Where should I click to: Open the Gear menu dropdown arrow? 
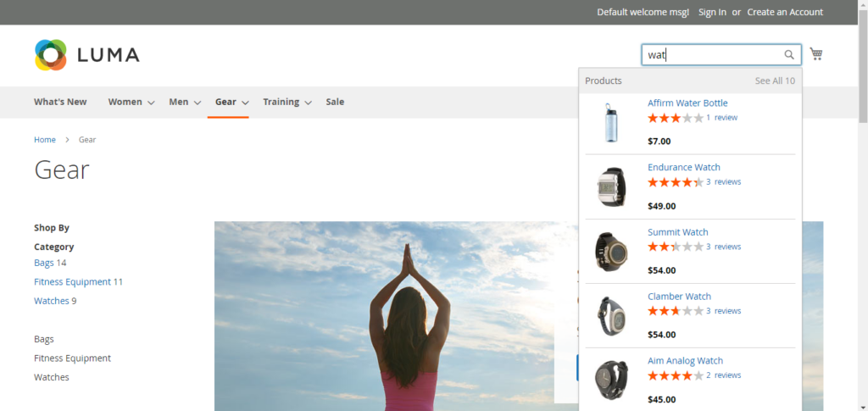[x=245, y=103]
